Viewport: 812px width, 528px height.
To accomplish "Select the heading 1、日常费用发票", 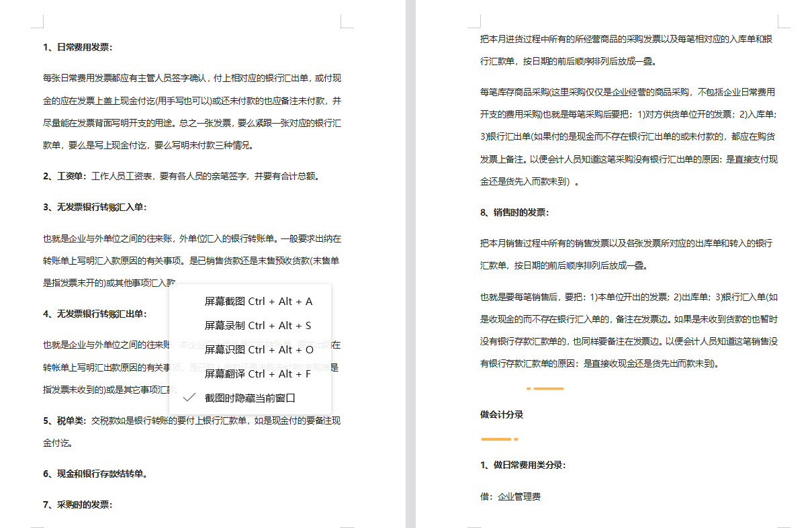I will (77, 48).
